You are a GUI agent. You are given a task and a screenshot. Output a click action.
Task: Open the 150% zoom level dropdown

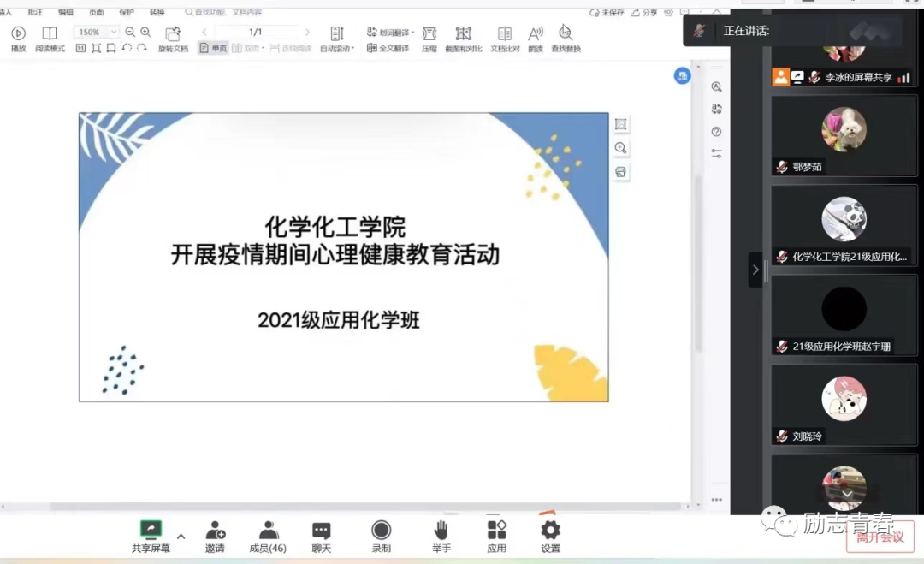[x=96, y=32]
